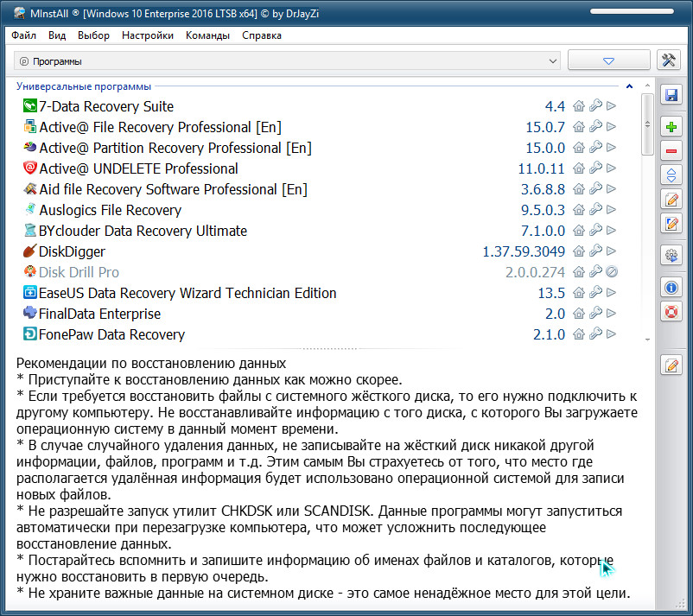
Task: Click the blue floppy disk save icon
Action: coord(671,95)
